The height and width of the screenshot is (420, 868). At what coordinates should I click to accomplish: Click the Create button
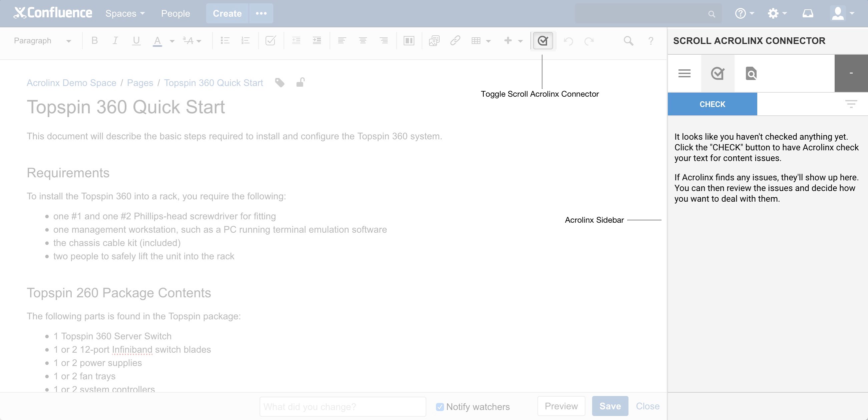[227, 13]
